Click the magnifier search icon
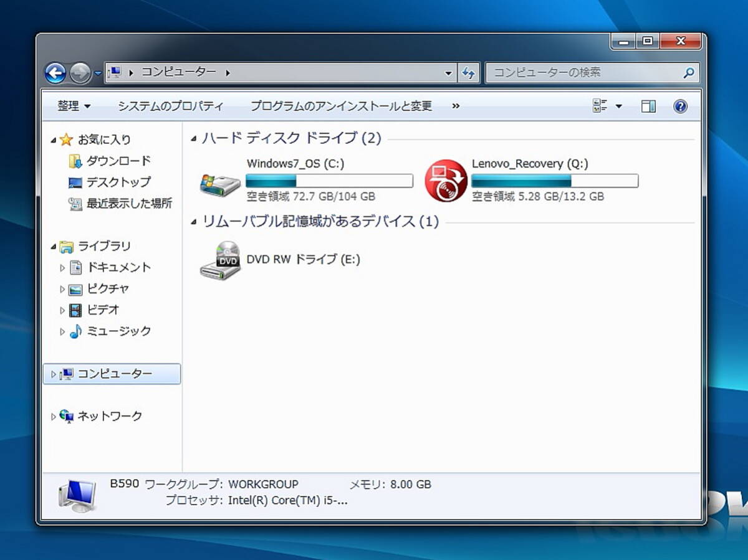This screenshot has height=560, width=748. 688,73
